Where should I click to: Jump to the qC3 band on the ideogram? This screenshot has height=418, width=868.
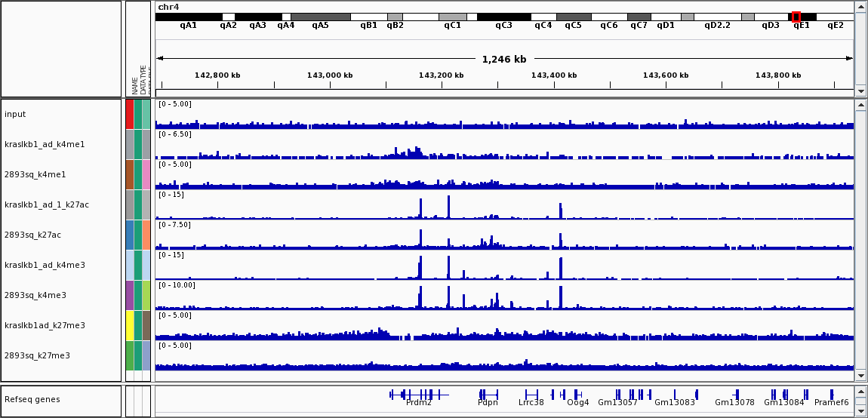click(503, 17)
